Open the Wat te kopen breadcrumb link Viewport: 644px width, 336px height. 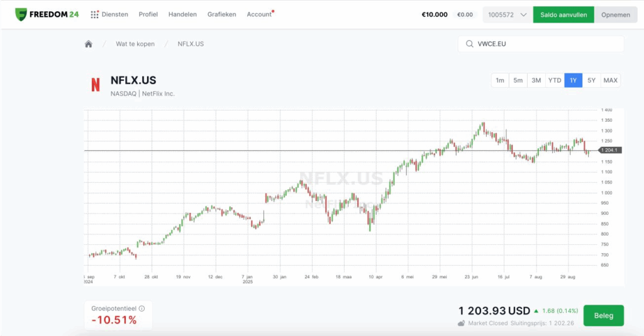click(x=135, y=44)
